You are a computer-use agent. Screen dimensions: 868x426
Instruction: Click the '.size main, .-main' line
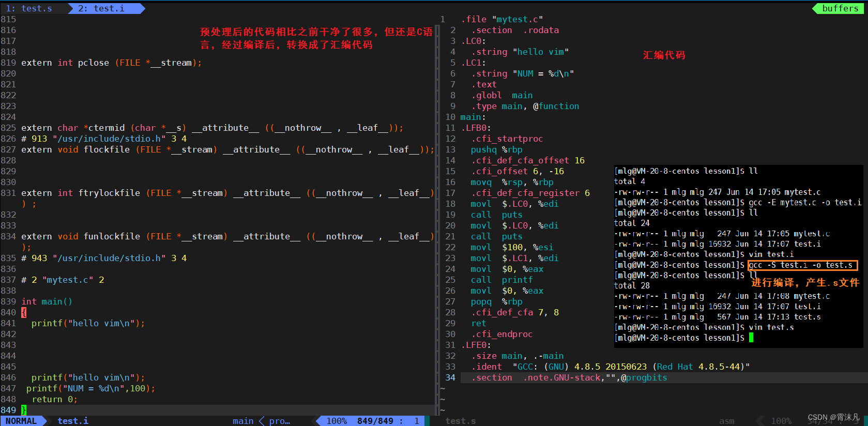pyautogui.click(x=517, y=356)
